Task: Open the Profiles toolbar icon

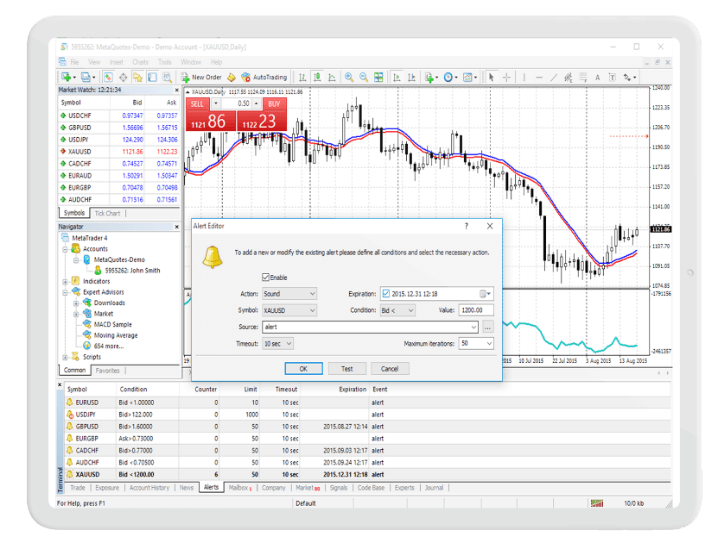Action: (x=87, y=77)
